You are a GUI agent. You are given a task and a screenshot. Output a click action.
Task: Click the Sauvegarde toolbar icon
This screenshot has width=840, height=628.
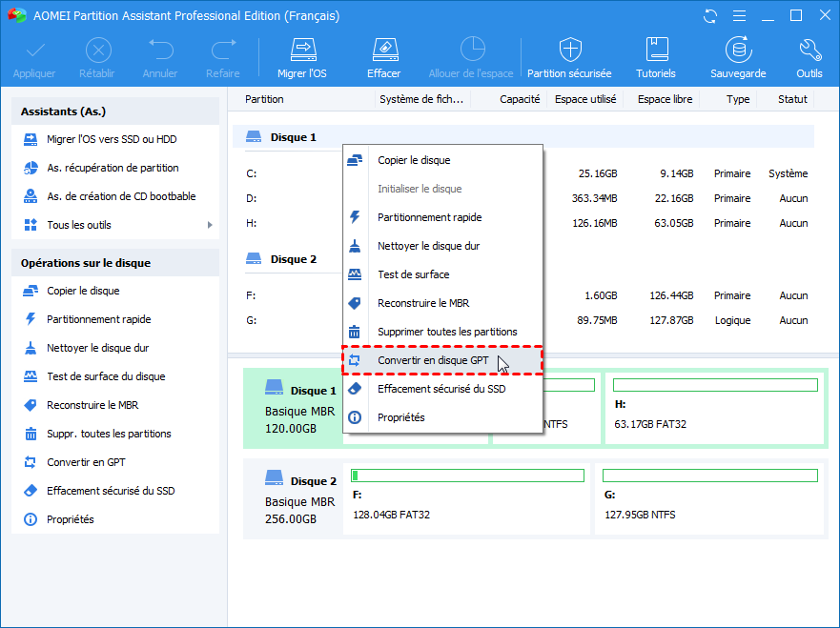(737, 50)
